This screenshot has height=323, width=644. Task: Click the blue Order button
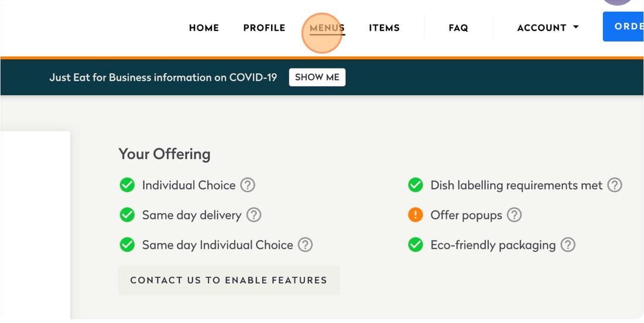point(625,27)
